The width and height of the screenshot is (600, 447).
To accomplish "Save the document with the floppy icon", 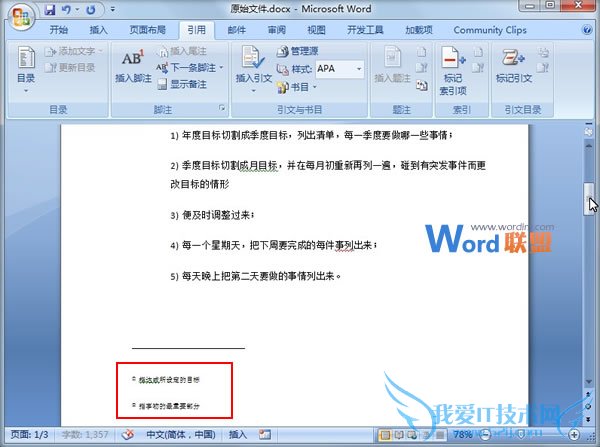I will click(50, 10).
